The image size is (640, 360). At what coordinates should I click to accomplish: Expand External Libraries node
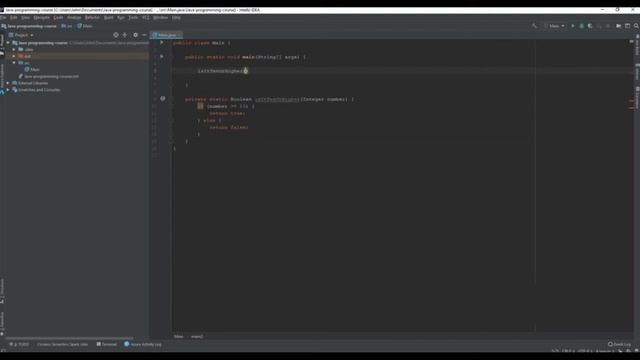tap(8, 83)
